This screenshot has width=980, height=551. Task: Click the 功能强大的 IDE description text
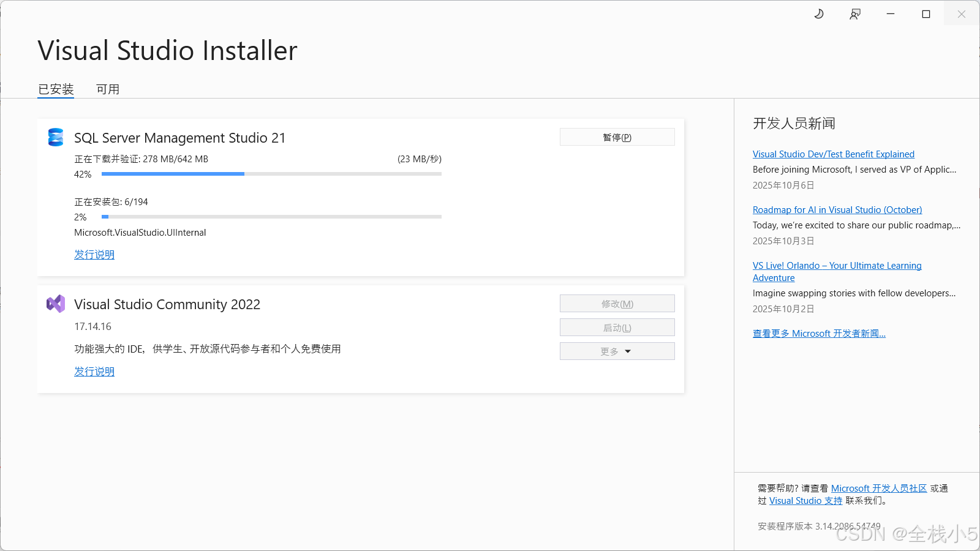pyautogui.click(x=208, y=349)
